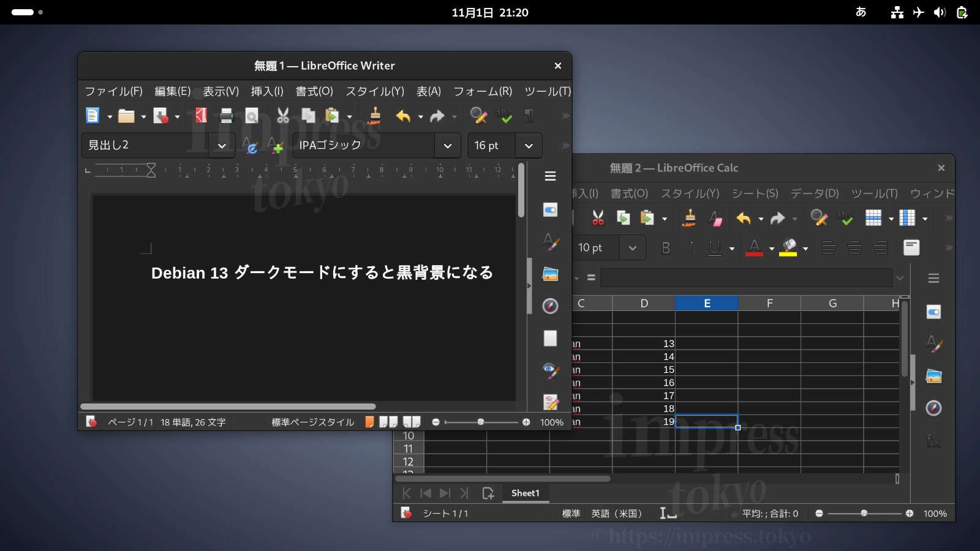Switch to book view in Writer status bar
Image resolution: width=980 pixels, height=551 pixels.
[412, 422]
